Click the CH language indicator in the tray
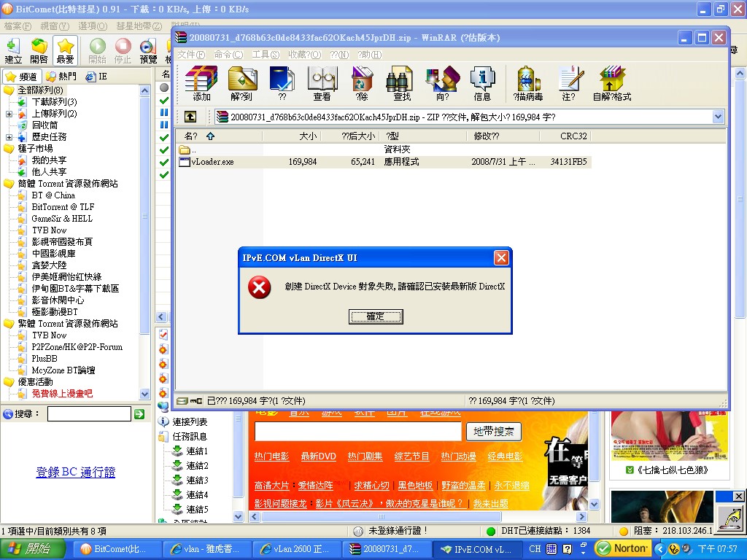The image size is (747, 560). [535, 548]
